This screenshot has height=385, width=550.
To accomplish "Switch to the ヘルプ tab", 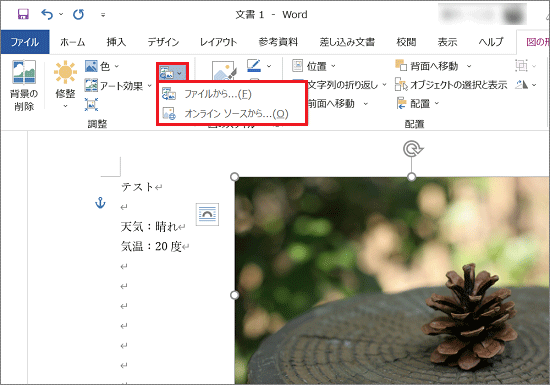I will pyautogui.click(x=491, y=42).
